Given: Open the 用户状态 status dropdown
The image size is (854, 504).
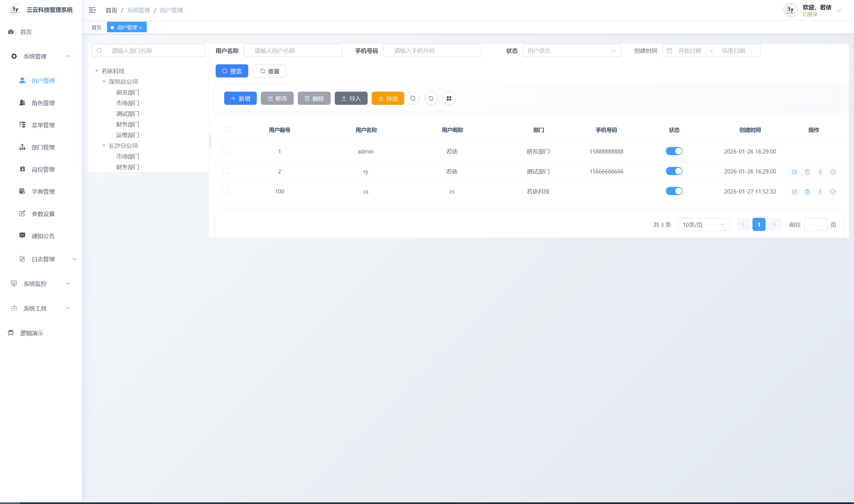Looking at the screenshot, I should point(571,51).
